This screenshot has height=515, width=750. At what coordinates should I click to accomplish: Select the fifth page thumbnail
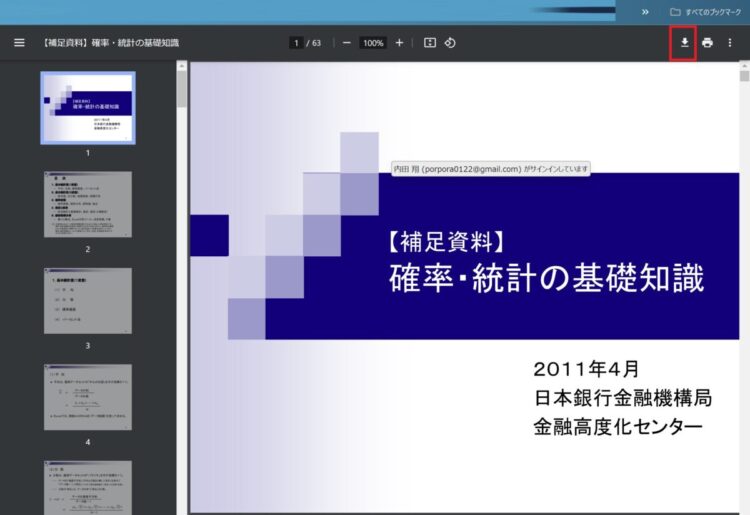pos(88,488)
